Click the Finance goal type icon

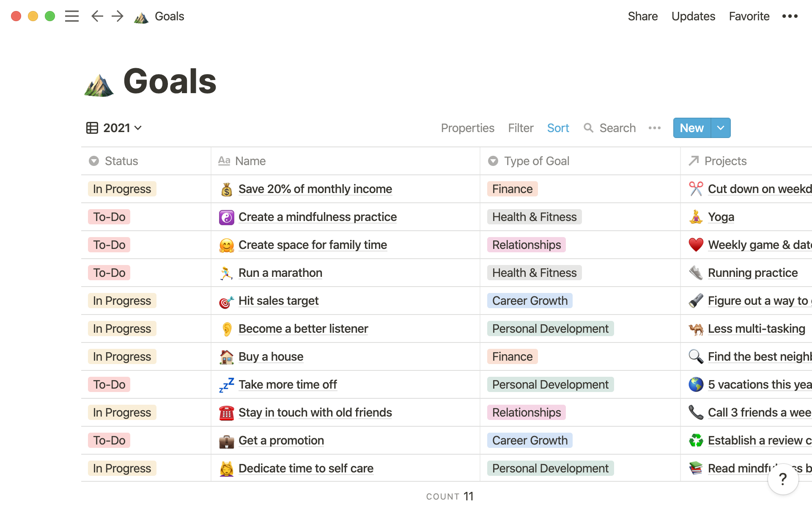coord(512,188)
